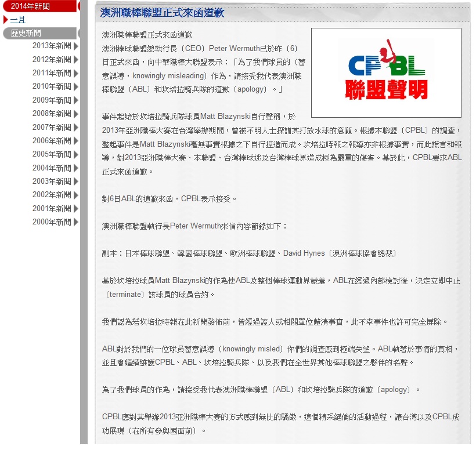Image resolution: width=476 pixels, height=450 pixels.
Task: Click the line starting 事件起始於坎培拉騎兵隊球員
Action: point(199,117)
